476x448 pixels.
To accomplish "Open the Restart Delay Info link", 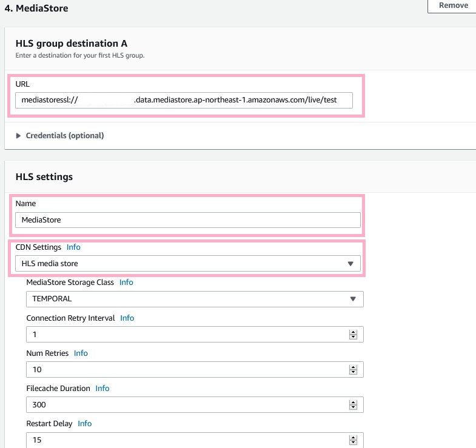I will coord(84,423).
